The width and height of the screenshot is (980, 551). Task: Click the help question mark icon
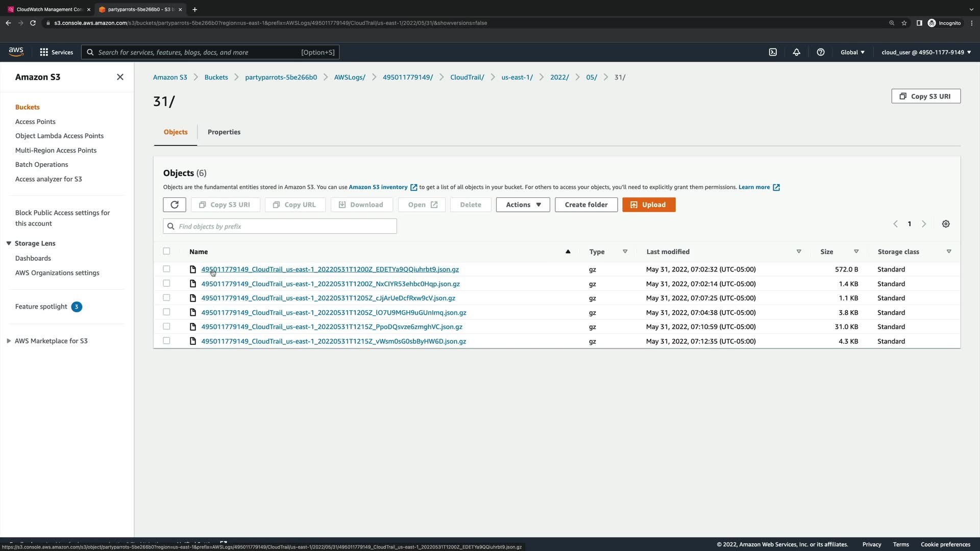point(821,52)
